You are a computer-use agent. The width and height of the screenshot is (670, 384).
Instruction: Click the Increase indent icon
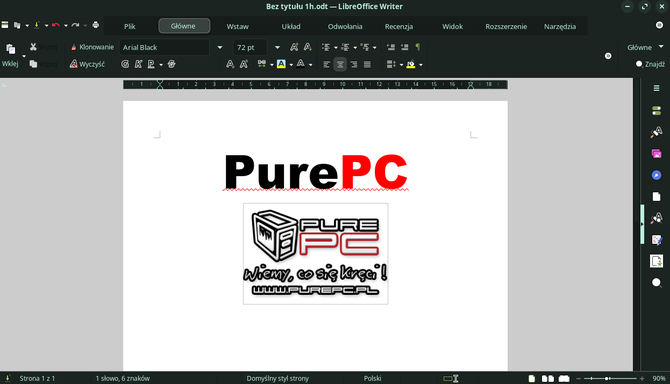391,47
